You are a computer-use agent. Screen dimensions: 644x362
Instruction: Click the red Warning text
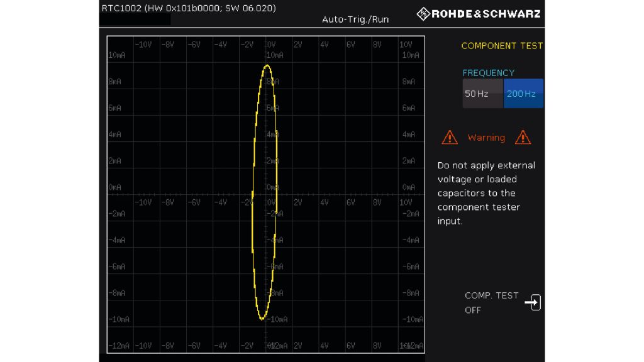click(x=486, y=138)
